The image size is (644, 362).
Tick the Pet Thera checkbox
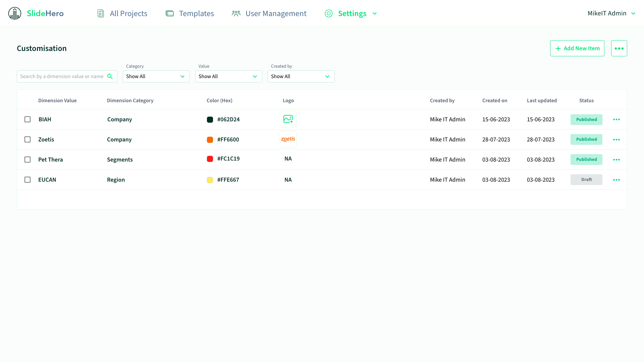(x=28, y=160)
